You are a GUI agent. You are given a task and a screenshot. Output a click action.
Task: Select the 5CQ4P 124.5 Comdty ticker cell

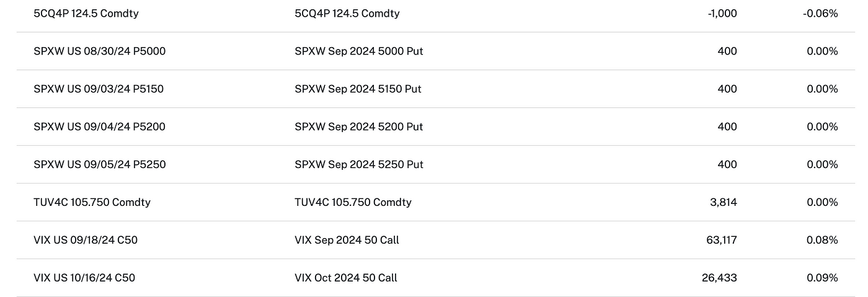point(86,13)
